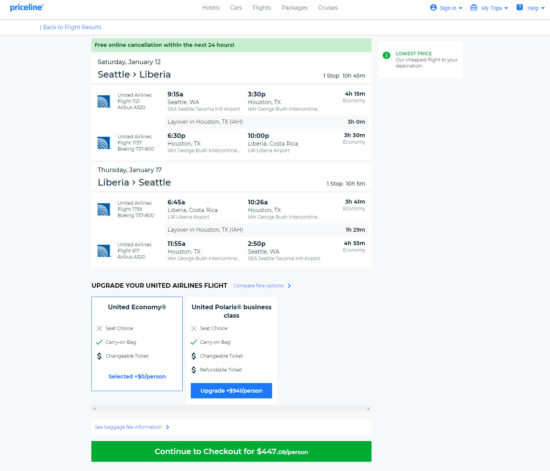Click Carry-on Bag checkmark under United Economy
This screenshot has width=550, height=471.
[99, 342]
